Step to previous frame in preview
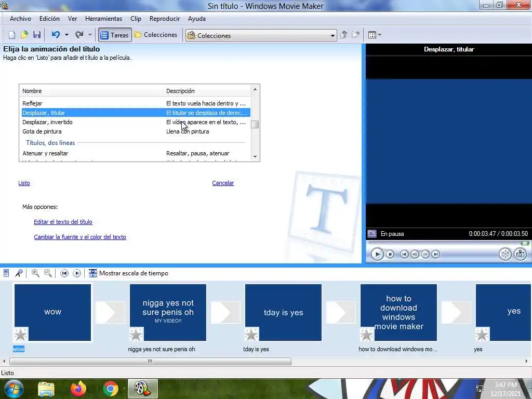This screenshot has height=399, width=532. click(415, 254)
